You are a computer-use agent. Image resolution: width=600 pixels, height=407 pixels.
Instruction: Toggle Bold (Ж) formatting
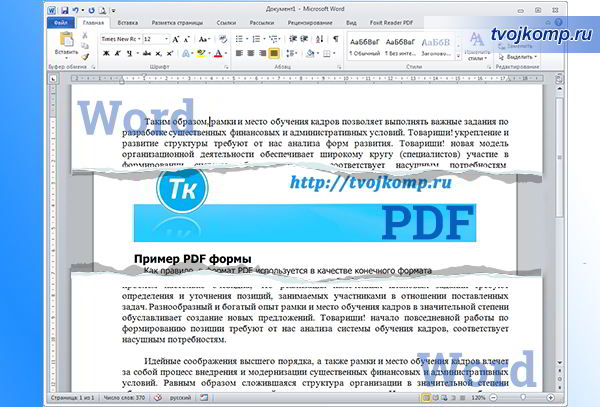(106, 53)
